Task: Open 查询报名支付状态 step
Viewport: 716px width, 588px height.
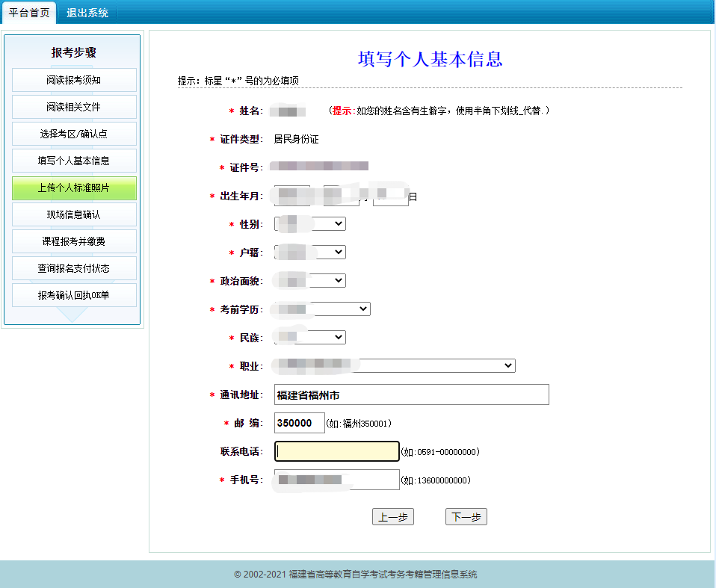Action: pyautogui.click(x=74, y=268)
